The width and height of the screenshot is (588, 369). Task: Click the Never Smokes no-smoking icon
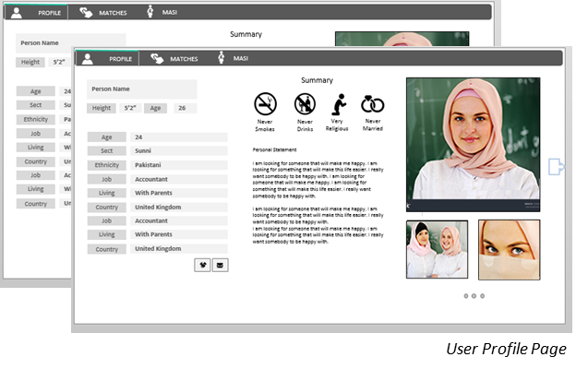coord(265,102)
